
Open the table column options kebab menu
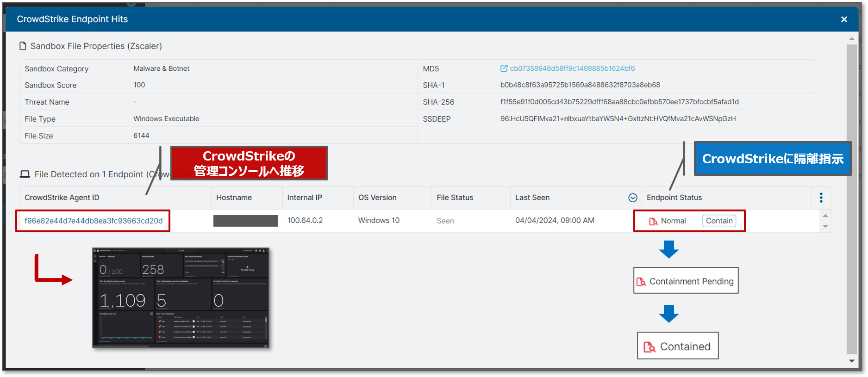tap(821, 198)
